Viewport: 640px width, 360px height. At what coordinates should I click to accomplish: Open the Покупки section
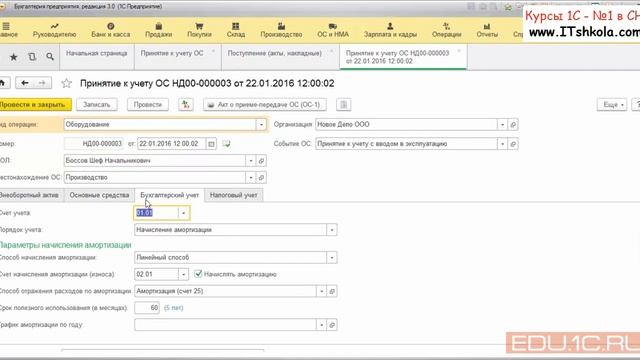(199, 30)
